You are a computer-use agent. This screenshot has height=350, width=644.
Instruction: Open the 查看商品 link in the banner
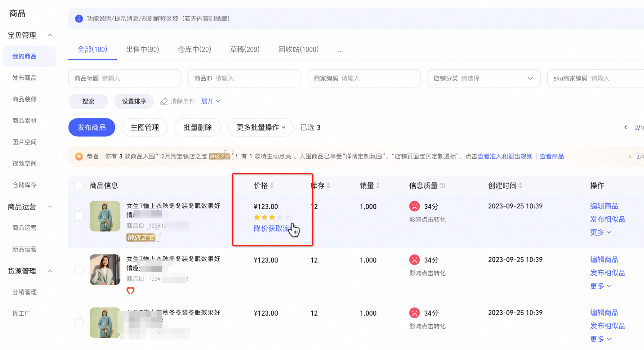(x=551, y=157)
